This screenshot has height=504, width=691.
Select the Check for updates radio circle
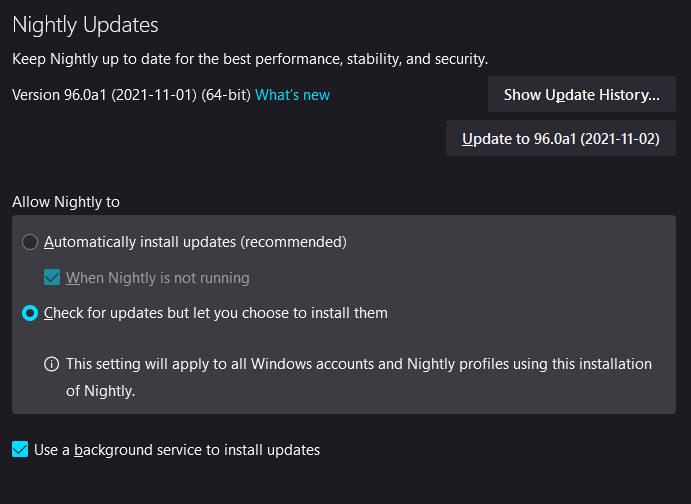coord(30,313)
